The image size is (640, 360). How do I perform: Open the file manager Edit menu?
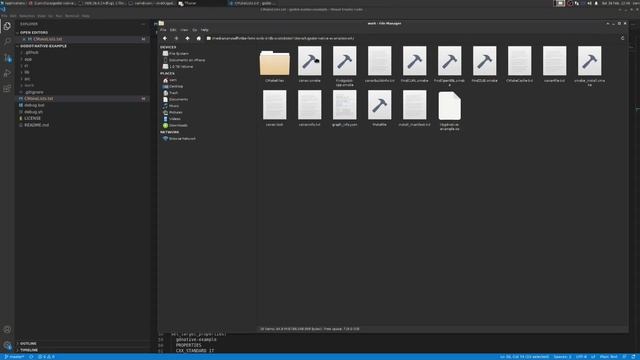[x=173, y=30]
